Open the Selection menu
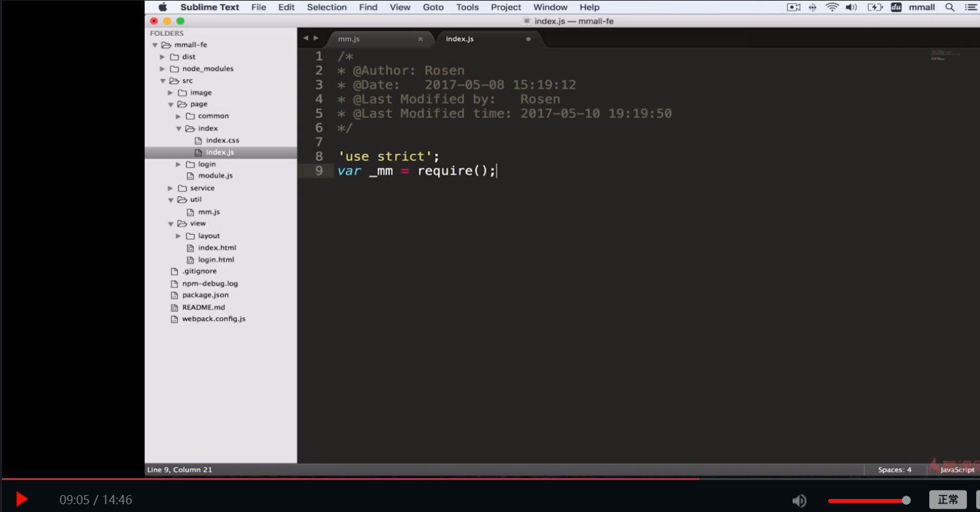The width and height of the screenshot is (980, 512). 327,7
